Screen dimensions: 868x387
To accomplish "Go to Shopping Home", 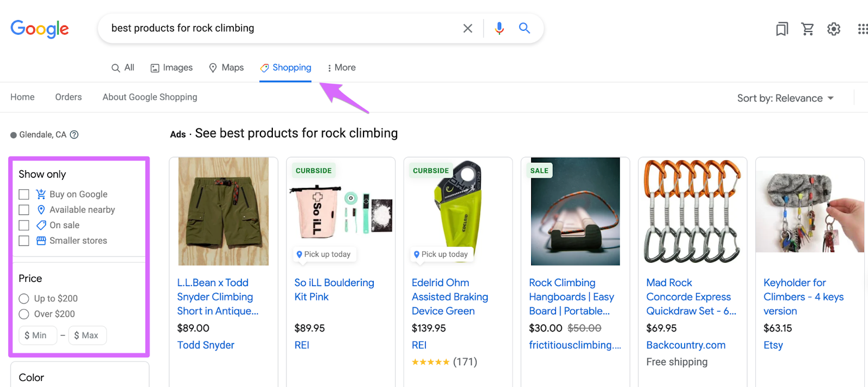I will pyautogui.click(x=22, y=97).
